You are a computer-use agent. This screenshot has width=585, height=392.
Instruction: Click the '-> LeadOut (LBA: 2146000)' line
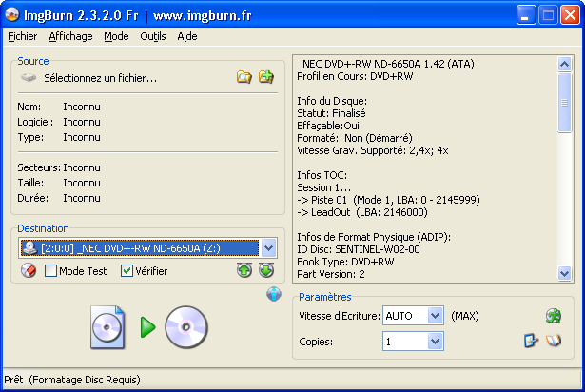[362, 212]
